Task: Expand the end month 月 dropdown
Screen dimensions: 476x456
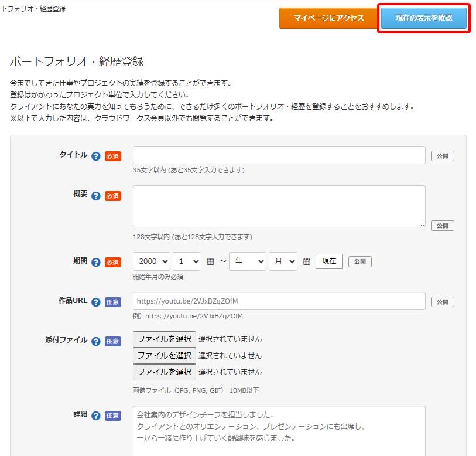Action: tap(283, 261)
